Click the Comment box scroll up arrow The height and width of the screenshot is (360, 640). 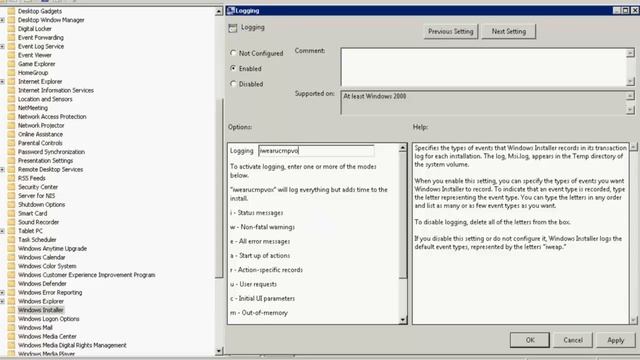coord(631,52)
